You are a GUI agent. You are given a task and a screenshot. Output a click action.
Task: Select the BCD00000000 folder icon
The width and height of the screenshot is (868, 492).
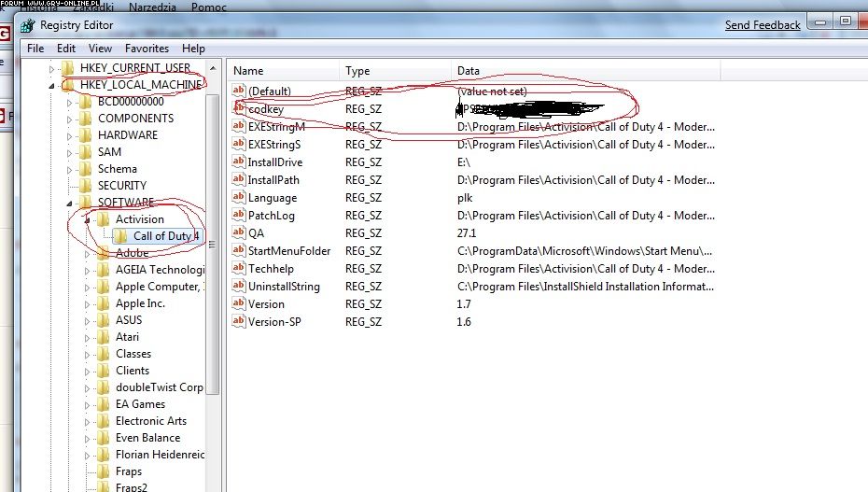click(x=85, y=102)
